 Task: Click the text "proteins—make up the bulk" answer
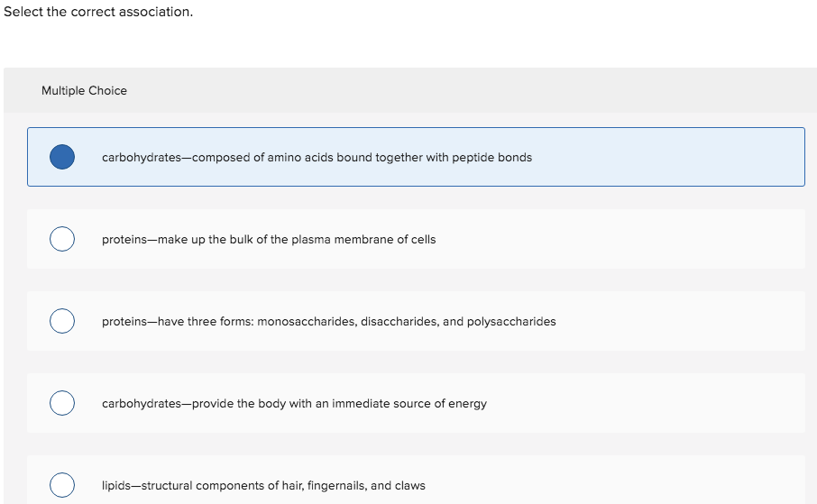268,239
